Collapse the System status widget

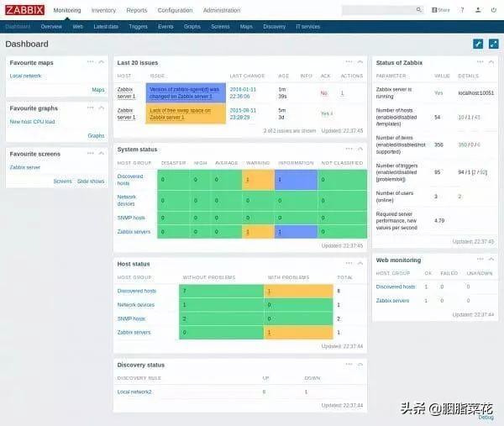pos(360,149)
